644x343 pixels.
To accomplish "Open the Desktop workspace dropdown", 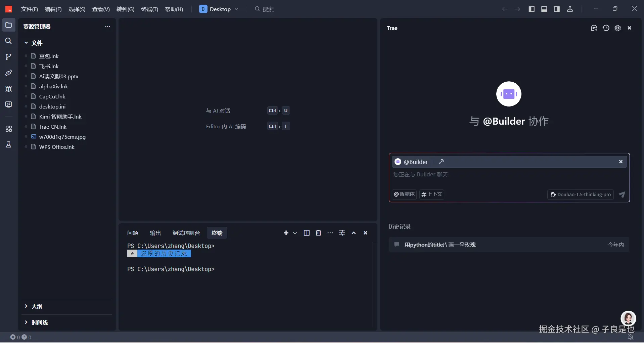I will (x=219, y=9).
